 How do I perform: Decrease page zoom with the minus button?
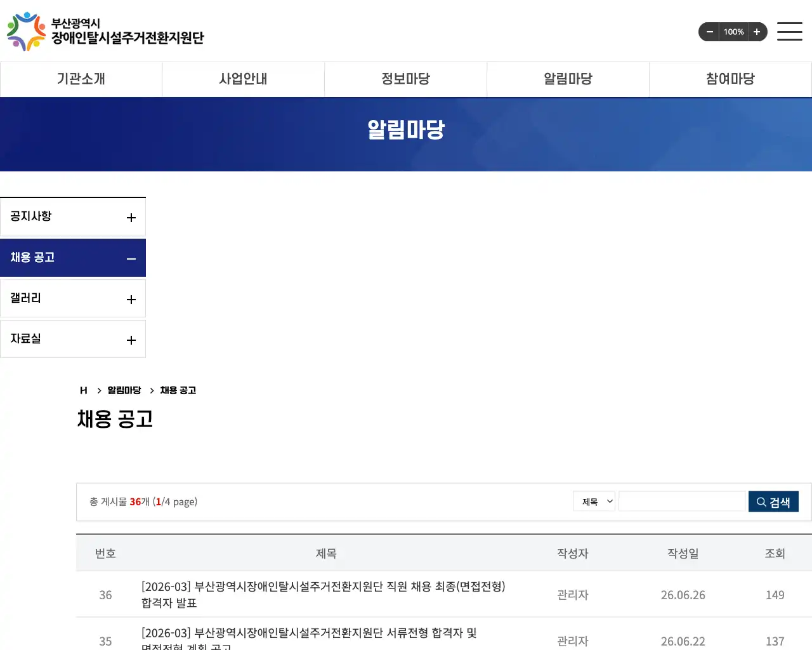710,32
